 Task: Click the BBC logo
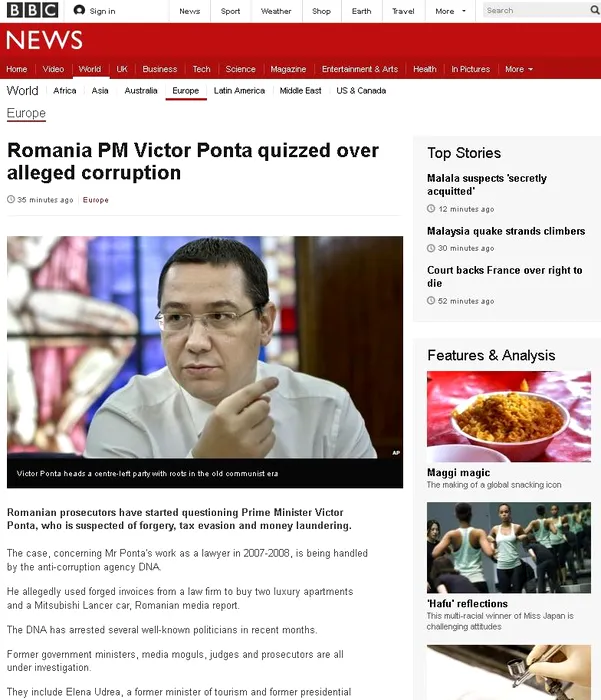[32, 10]
